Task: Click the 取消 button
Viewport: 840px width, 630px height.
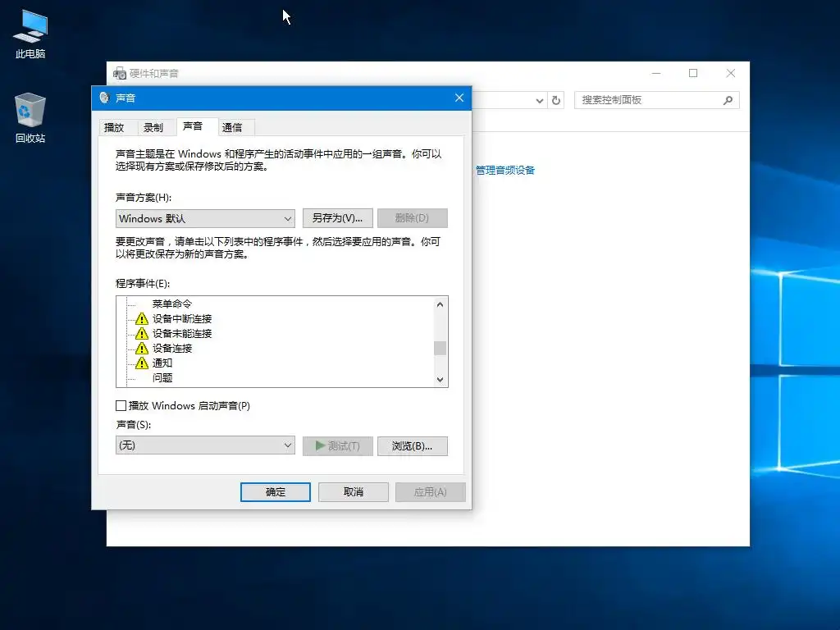Action: click(353, 492)
